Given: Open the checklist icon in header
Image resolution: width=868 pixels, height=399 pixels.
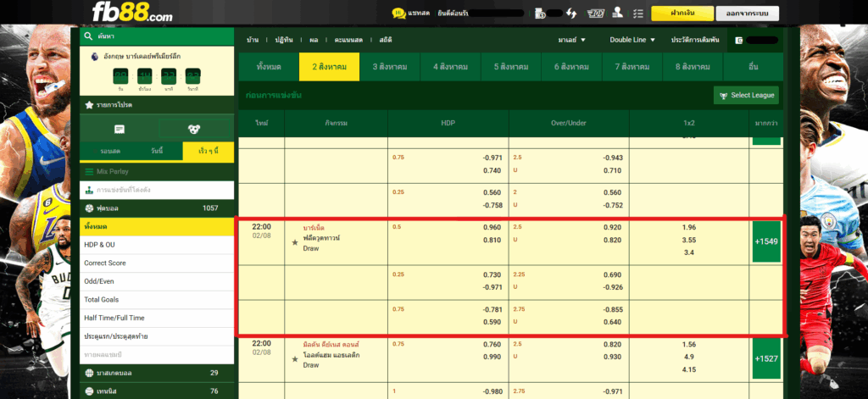Looking at the screenshot, I should coord(638,14).
